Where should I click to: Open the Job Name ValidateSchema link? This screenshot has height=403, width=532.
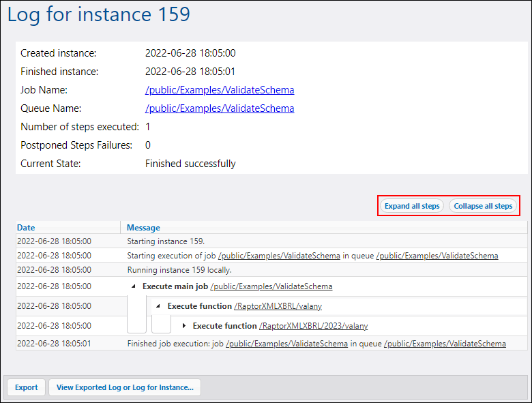pyautogui.click(x=220, y=90)
